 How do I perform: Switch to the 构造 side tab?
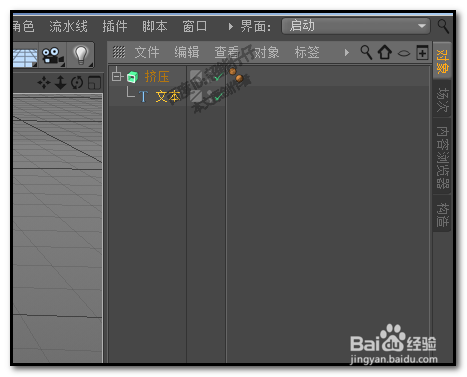(442, 214)
